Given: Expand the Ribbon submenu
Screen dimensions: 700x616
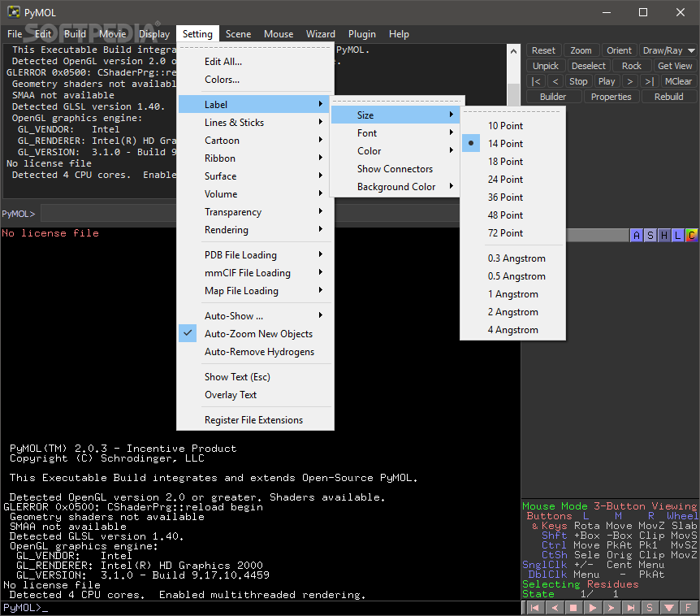Looking at the screenshot, I should 255,158.
